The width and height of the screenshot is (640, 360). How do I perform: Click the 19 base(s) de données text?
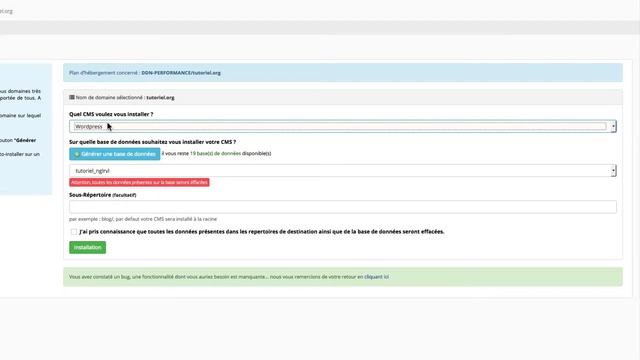(x=216, y=153)
